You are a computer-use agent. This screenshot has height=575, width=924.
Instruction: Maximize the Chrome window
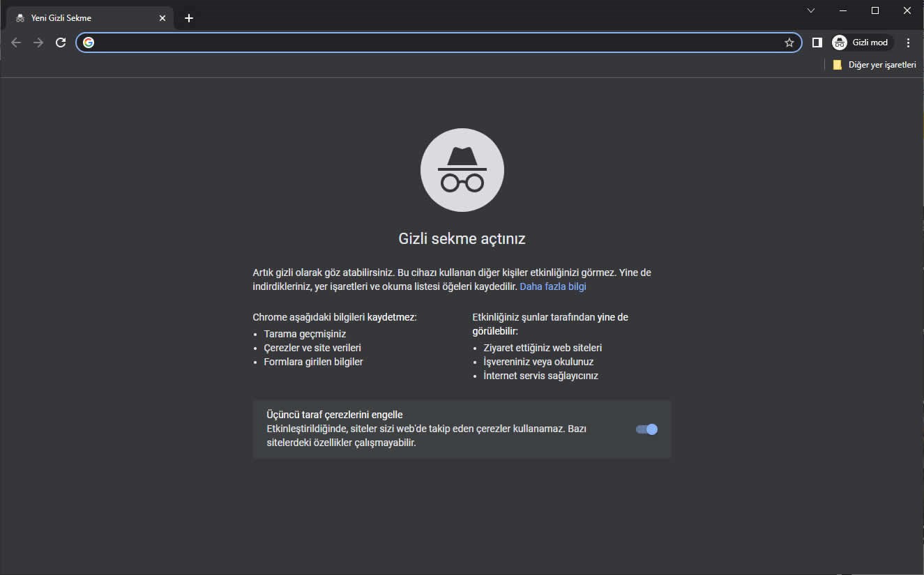(x=875, y=10)
